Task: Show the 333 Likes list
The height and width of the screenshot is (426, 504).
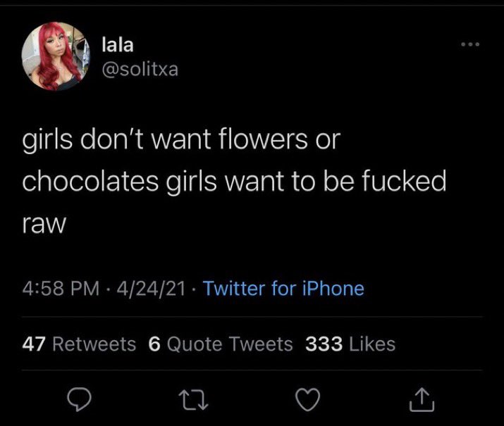Action: point(350,344)
